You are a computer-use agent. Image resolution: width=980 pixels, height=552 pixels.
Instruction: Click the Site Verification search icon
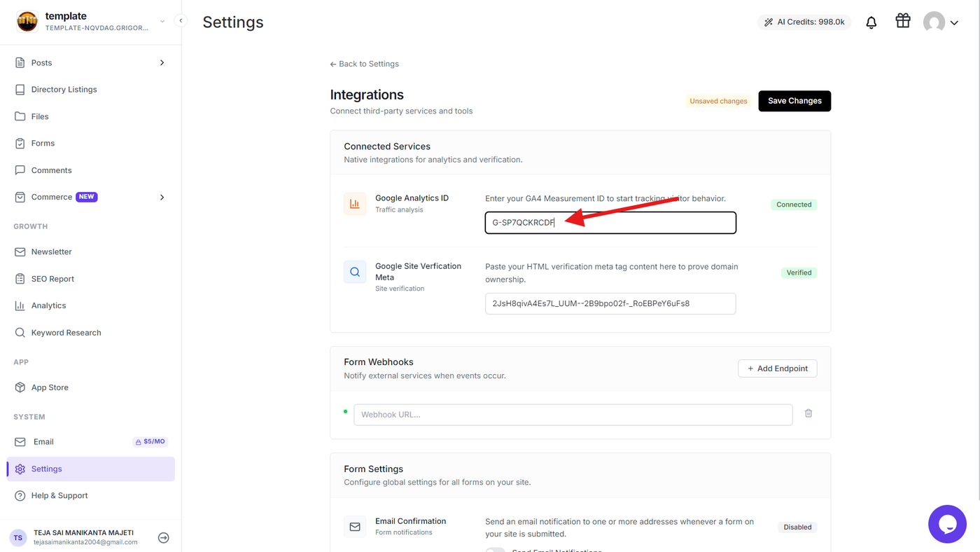(x=355, y=272)
